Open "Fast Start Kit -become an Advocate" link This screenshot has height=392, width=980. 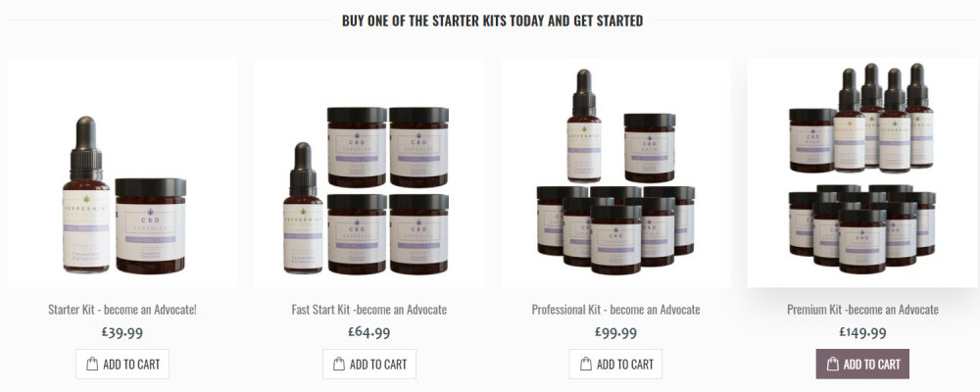[369, 310]
